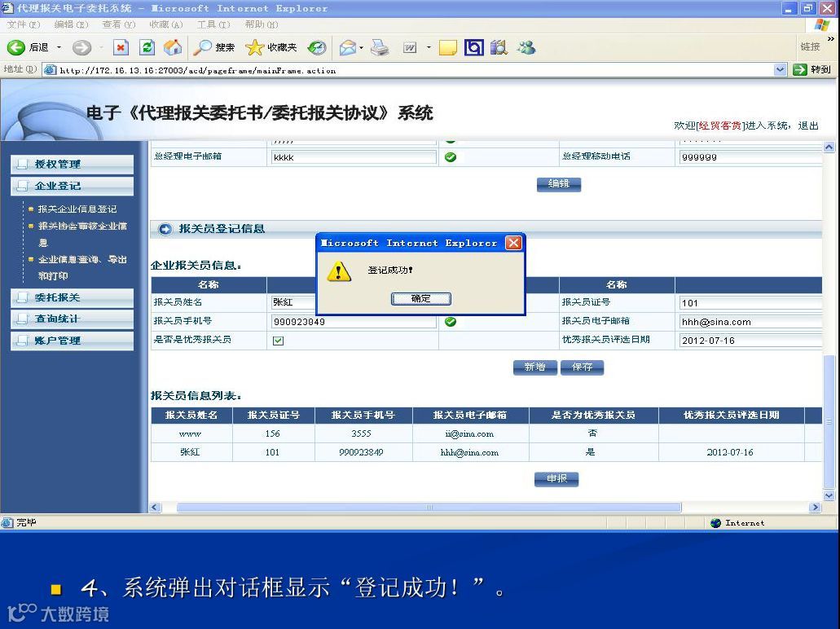
Task: Open the Search (搜索) toolbar button
Action: point(214,48)
